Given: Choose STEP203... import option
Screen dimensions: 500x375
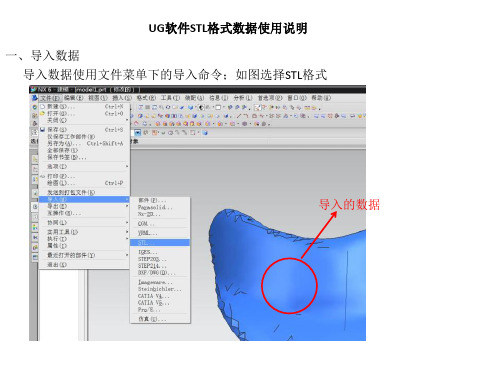Looking at the screenshot, I should tap(160, 259).
